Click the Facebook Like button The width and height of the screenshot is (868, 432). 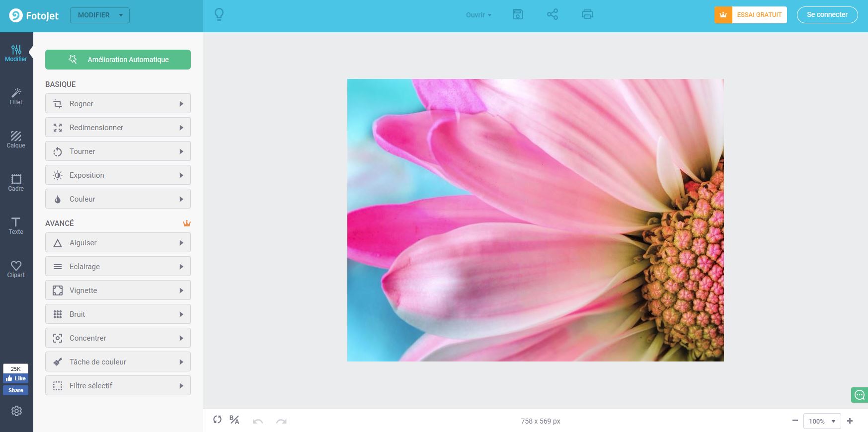(16, 378)
